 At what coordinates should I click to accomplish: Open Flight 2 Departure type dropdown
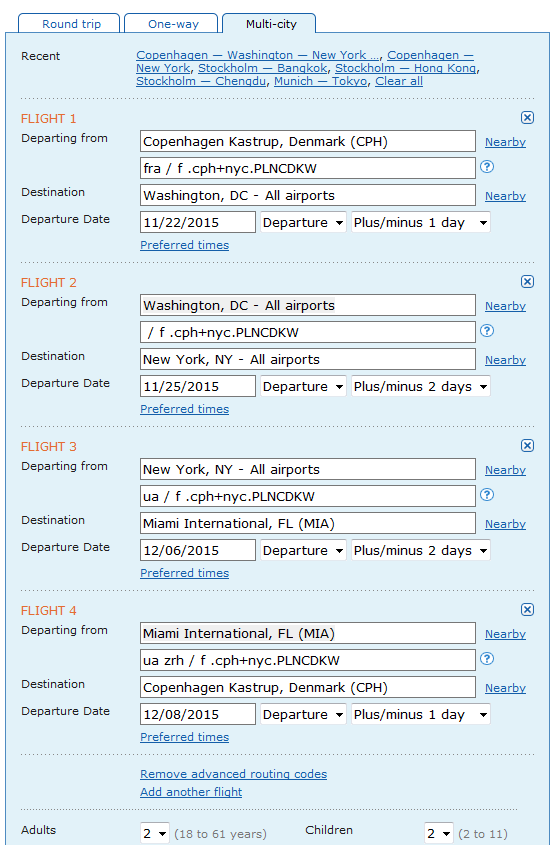[x=303, y=386]
